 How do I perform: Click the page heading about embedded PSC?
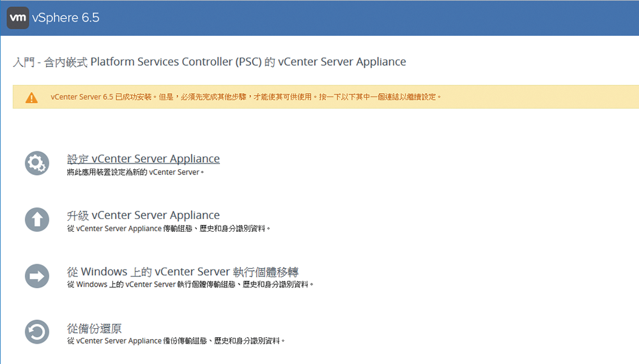click(210, 62)
